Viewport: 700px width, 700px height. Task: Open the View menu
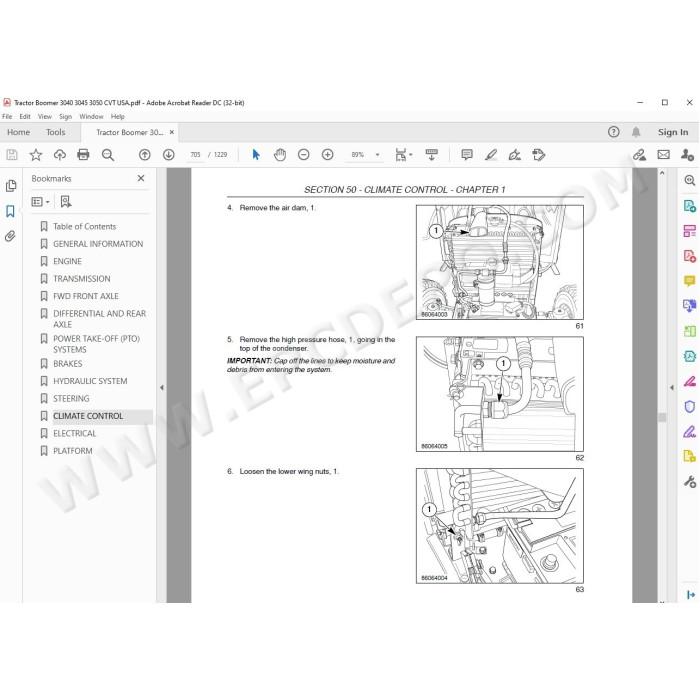point(45,117)
